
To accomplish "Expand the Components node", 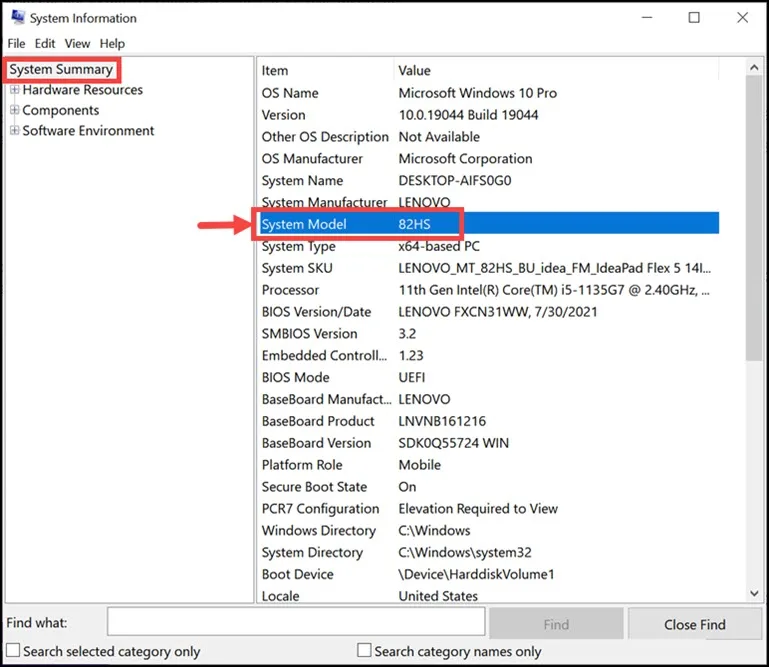I will click(x=15, y=110).
